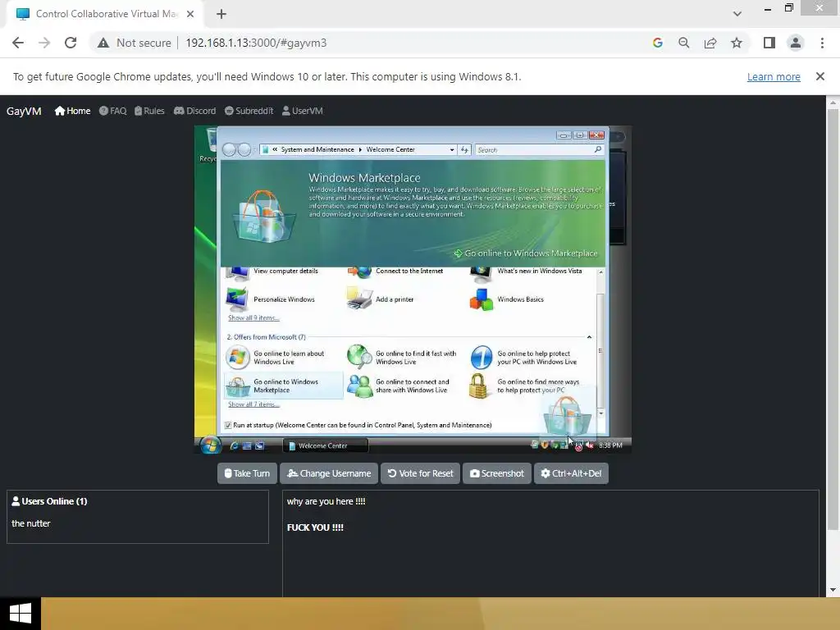Refresh the Welcome Center address bar
This screenshot has height=630, width=840.
464,150
